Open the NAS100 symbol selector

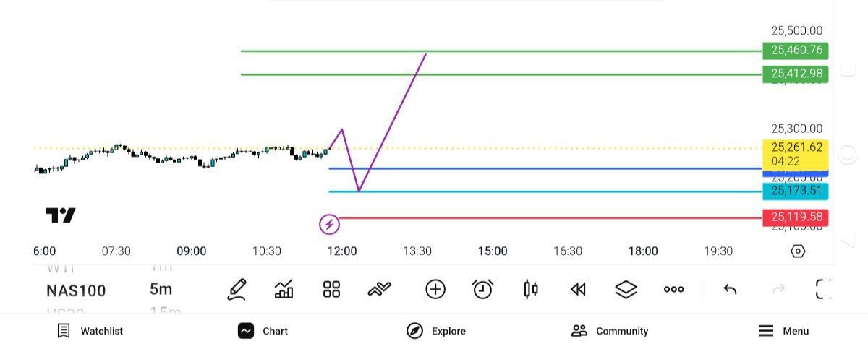point(76,290)
